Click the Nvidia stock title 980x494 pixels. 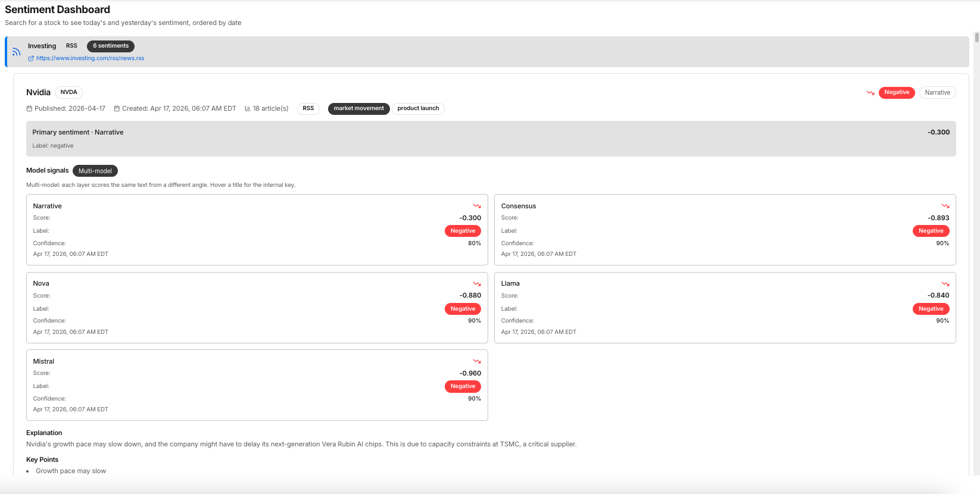coord(38,92)
